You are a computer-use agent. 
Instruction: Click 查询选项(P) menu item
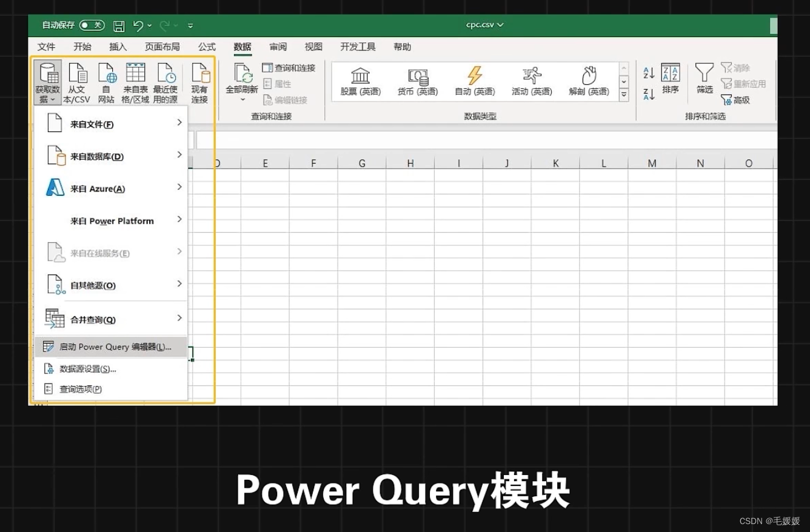point(111,389)
